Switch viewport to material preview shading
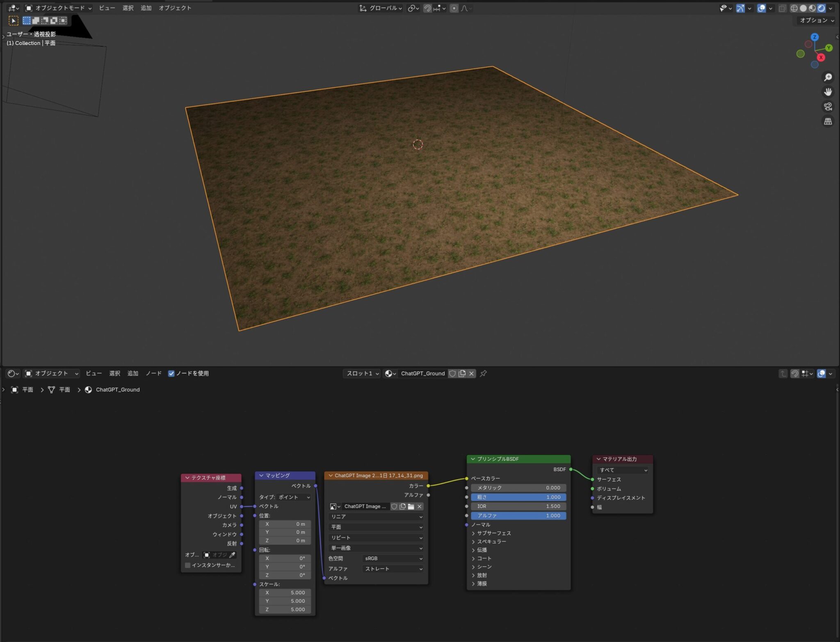 coord(812,8)
